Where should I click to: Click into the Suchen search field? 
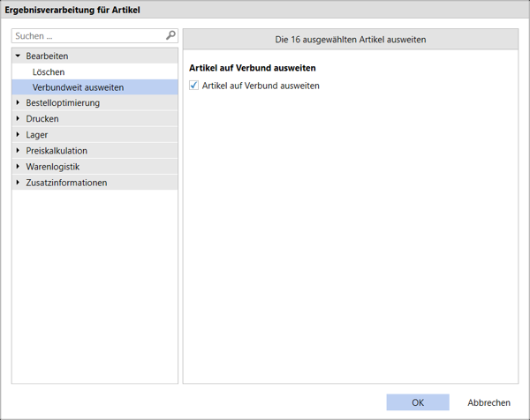[x=88, y=36]
